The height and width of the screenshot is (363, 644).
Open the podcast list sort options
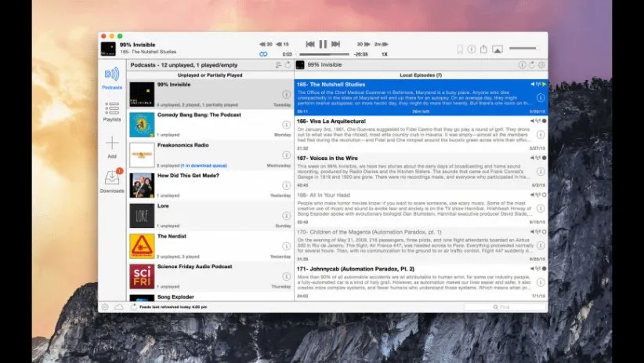[x=278, y=65]
